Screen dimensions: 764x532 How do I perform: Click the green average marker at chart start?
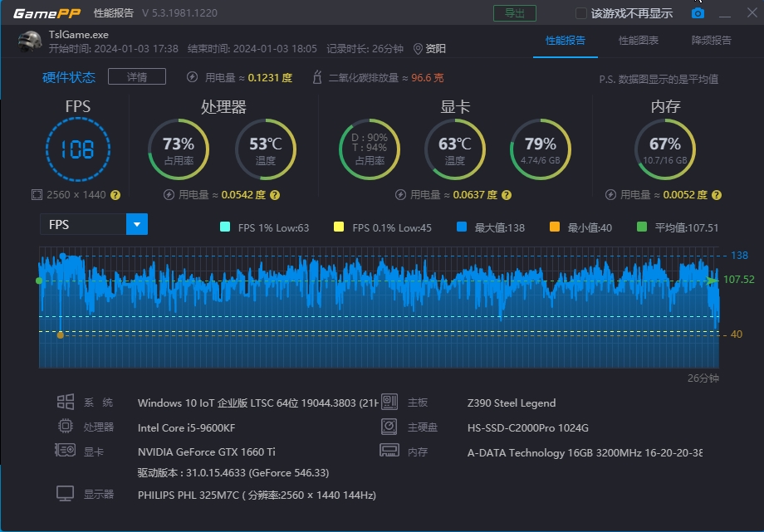pos(39,281)
